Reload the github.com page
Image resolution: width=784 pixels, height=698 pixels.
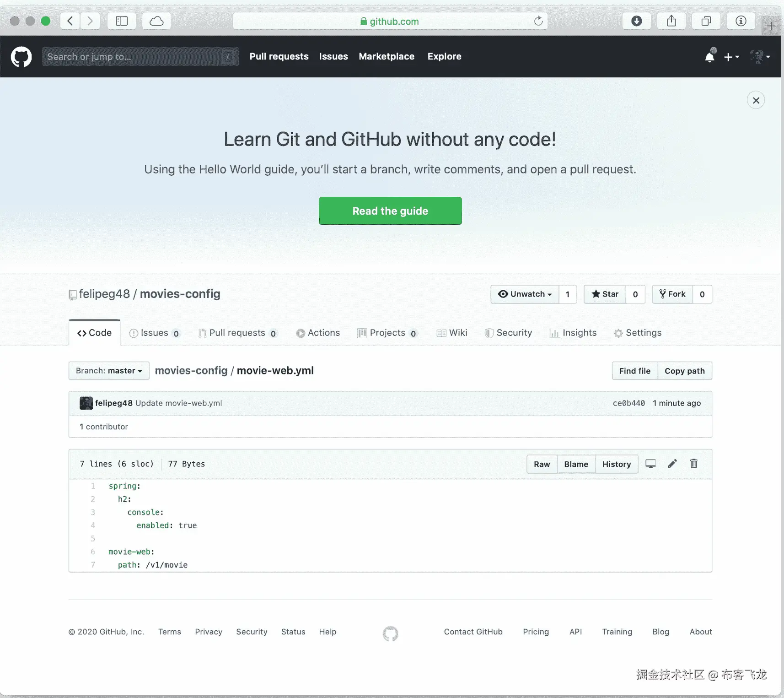click(x=538, y=21)
